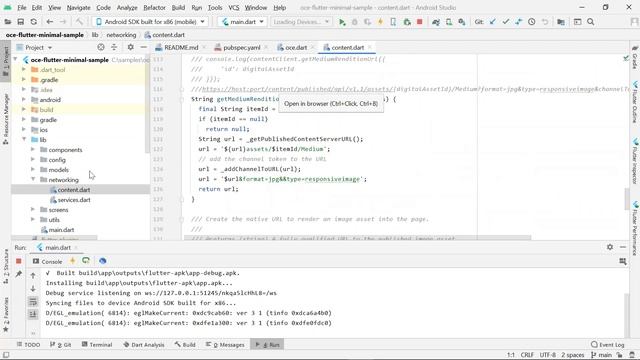Image resolution: width=640 pixels, height=360 pixels.
Task: Commit changes with Git checkmark icon
Action: pyautogui.click(x=506, y=22)
